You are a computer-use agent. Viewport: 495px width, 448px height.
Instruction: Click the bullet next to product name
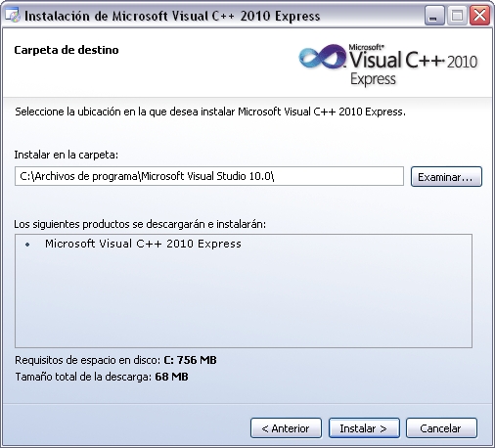[27, 245]
